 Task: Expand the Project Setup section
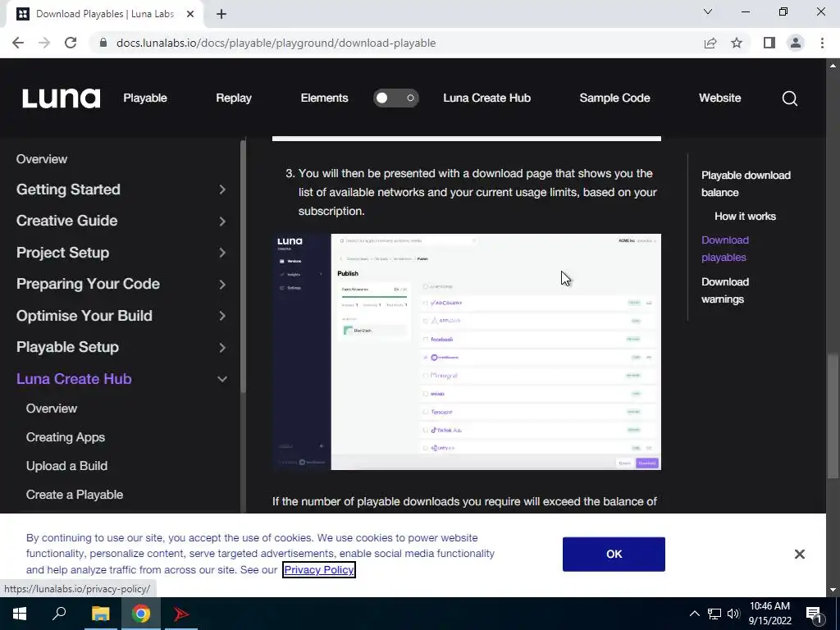pyautogui.click(x=222, y=253)
